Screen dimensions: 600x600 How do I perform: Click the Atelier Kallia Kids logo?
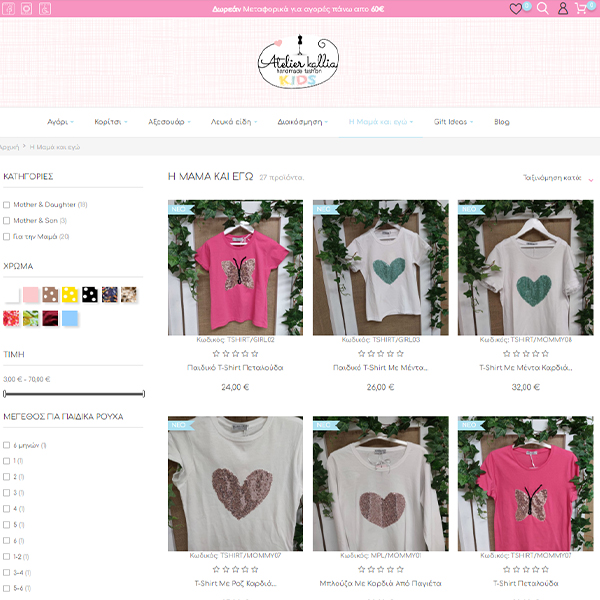point(298,61)
